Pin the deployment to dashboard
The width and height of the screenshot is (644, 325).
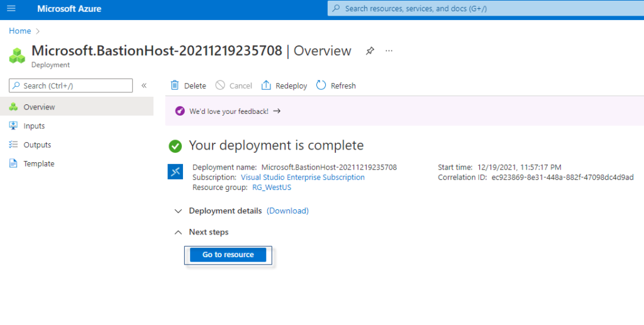pos(370,51)
